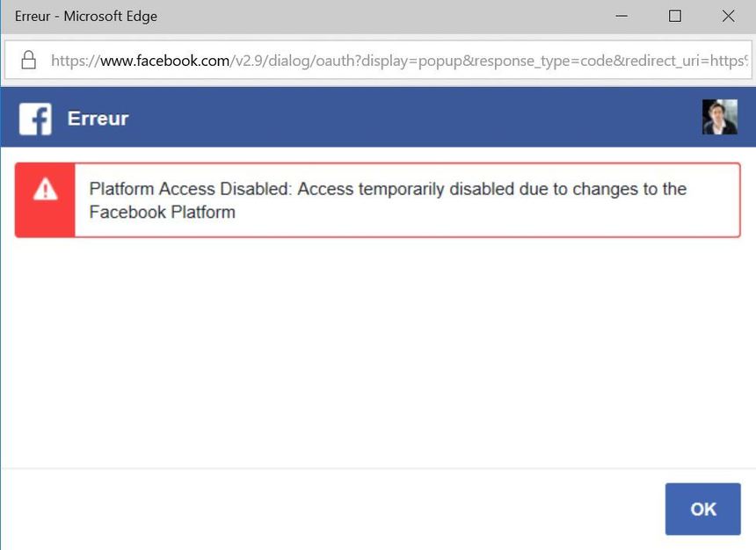
Task: Click the 'Erreur - Microsoft Edge' title bar text
Action: click(85, 16)
